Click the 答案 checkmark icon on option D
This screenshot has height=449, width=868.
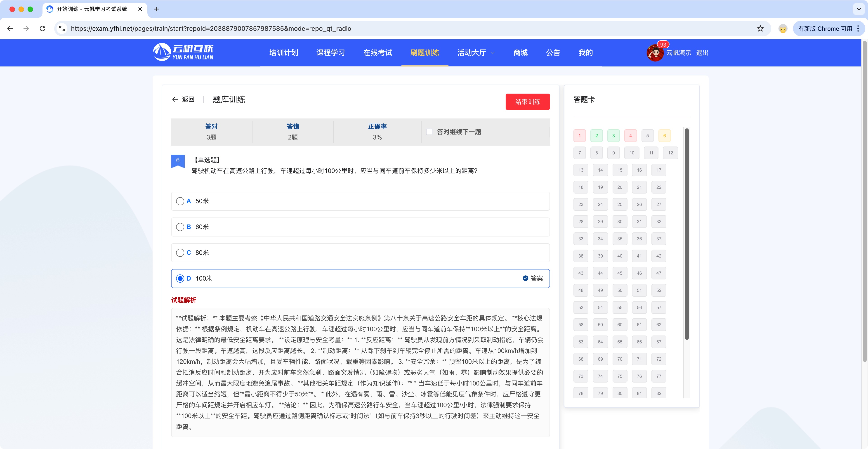pyautogui.click(x=525, y=279)
